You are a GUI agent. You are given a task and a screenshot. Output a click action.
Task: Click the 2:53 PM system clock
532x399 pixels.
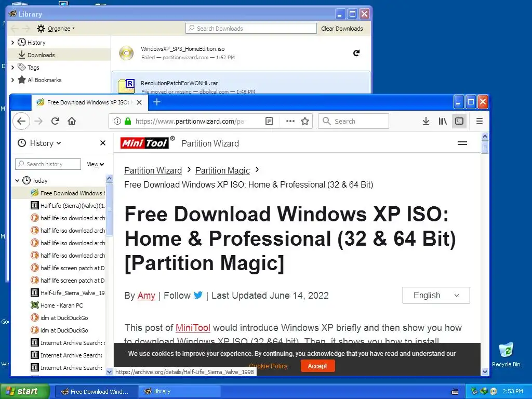pyautogui.click(x=513, y=391)
